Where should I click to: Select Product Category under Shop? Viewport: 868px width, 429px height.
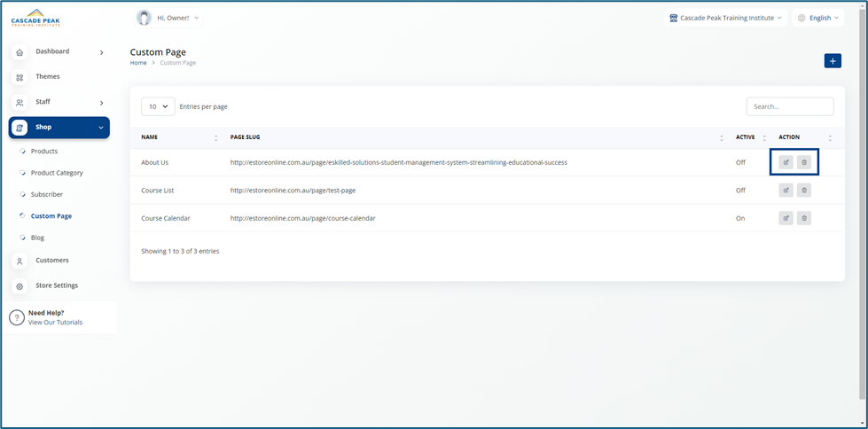point(57,173)
